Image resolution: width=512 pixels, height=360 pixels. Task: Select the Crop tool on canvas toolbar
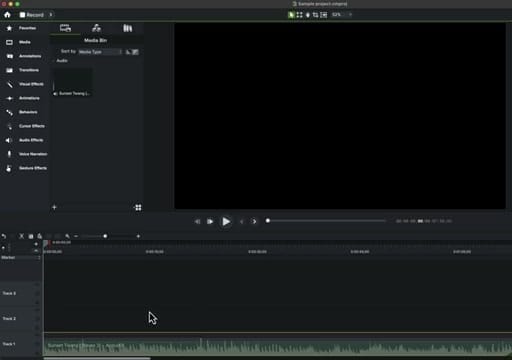pyautogui.click(x=315, y=15)
